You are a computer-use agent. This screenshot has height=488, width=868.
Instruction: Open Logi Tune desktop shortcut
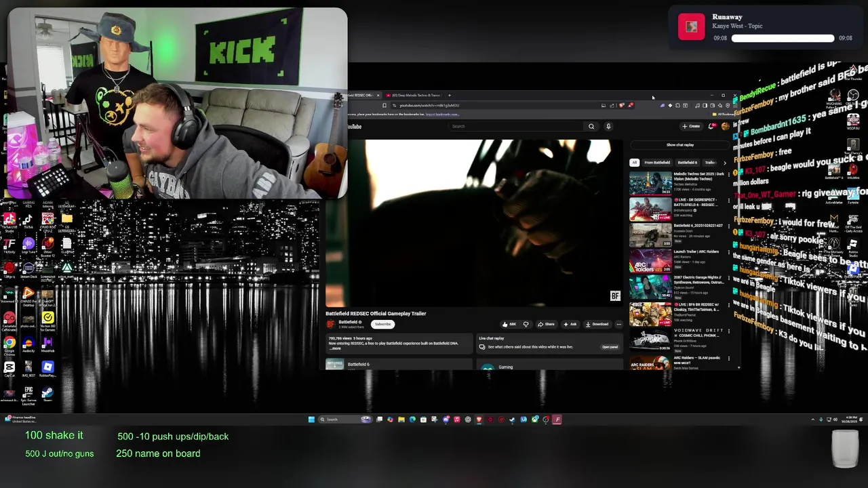pos(28,245)
